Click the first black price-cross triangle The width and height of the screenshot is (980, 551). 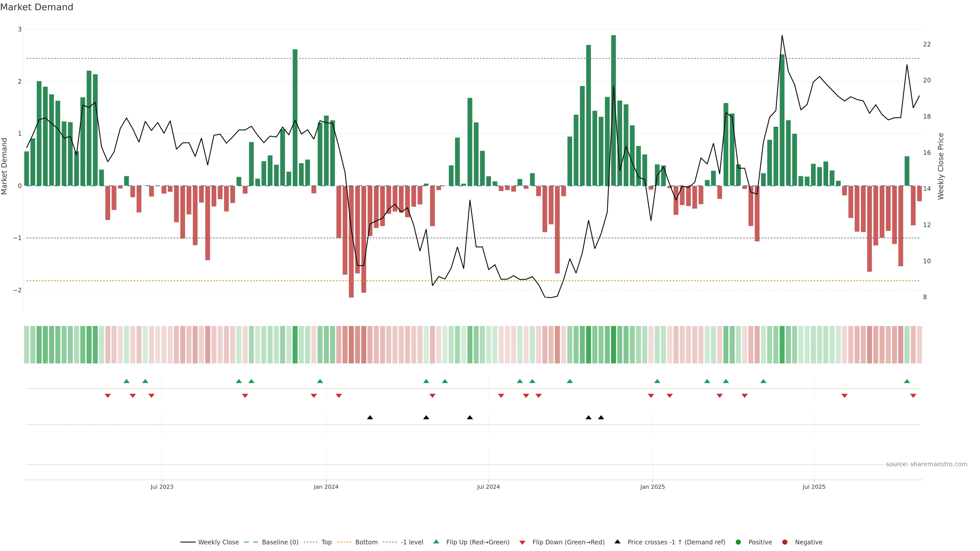(x=370, y=418)
